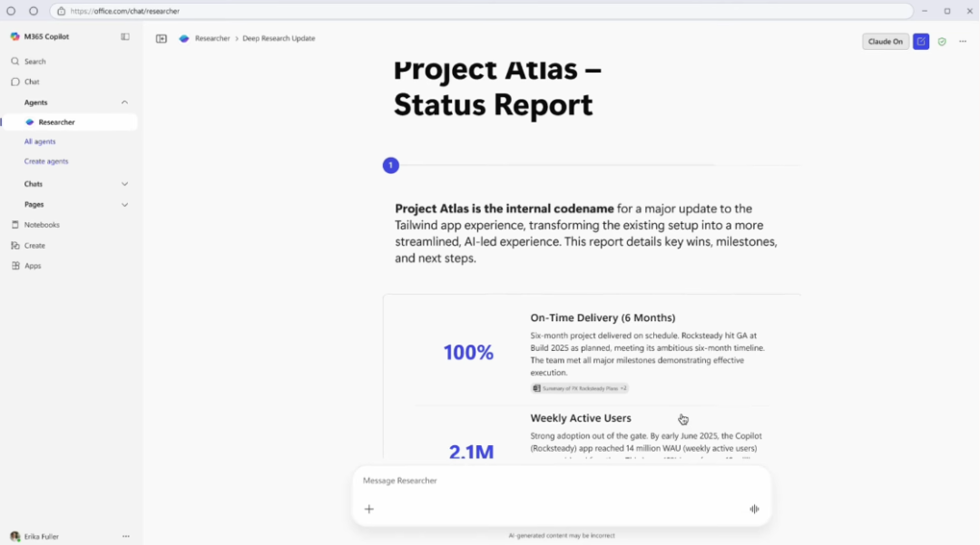Screen dimensions: 980x545
Task: Start a new chat with the compose icon
Action: pyautogui.click(x=921, y=41)
